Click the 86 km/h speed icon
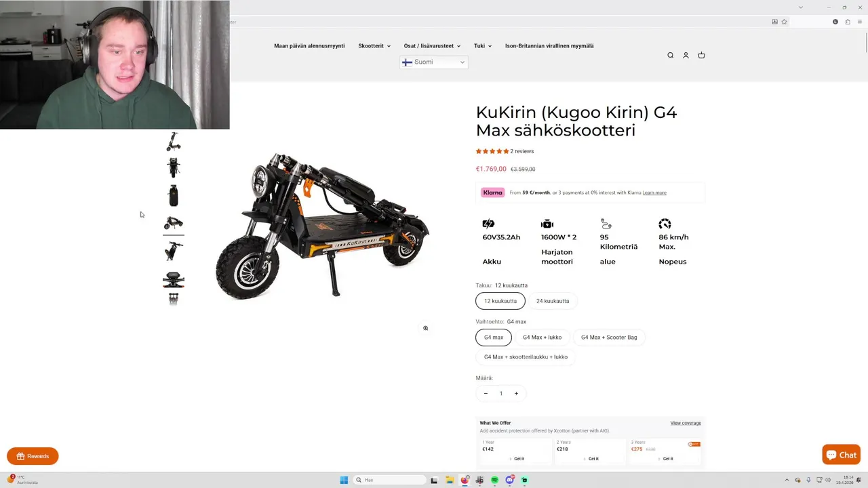Image resolution: width=868 pixels, height=488 pixels. [x=665, y=224]
